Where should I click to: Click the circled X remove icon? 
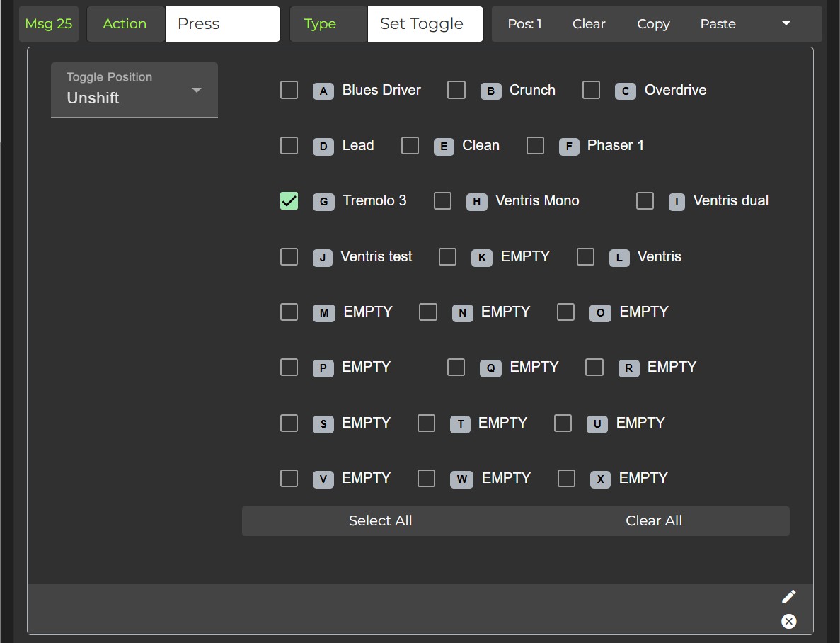tap(788, 621)
